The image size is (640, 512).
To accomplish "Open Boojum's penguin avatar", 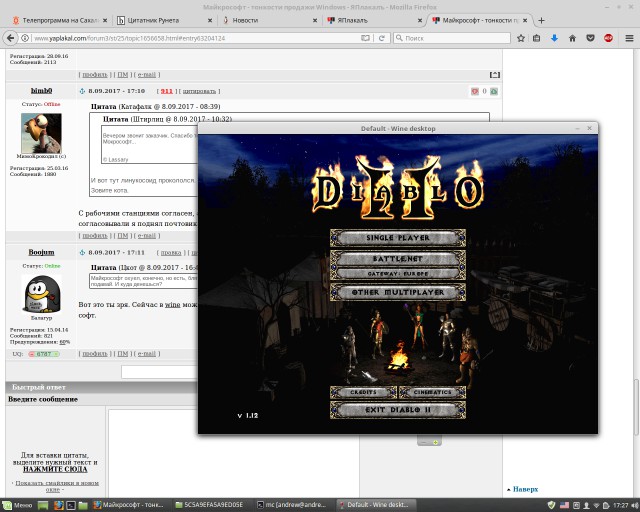I will (x=42, y=294).
